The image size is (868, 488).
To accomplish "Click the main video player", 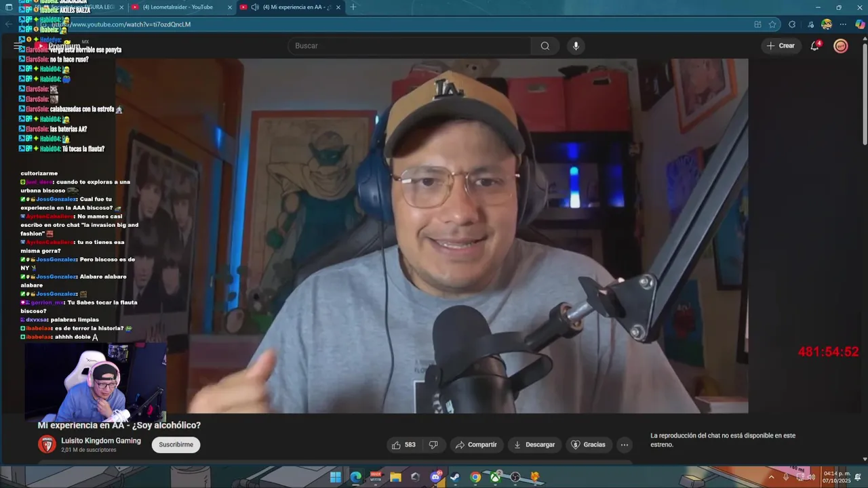I will [431, 236].
